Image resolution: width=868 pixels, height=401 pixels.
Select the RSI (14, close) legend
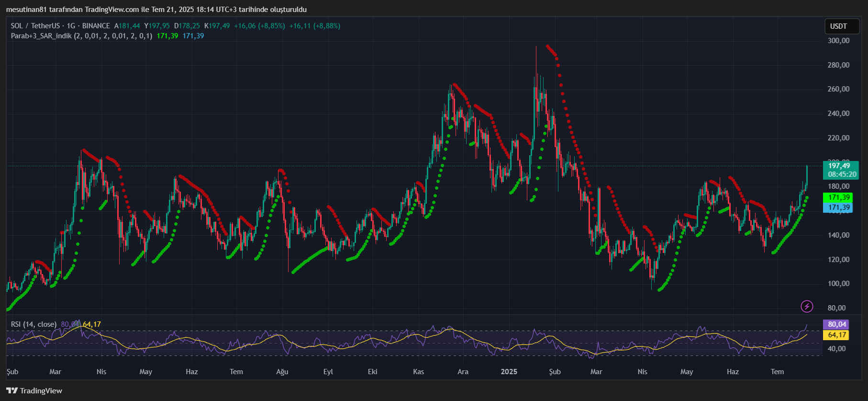pyautogui.click(x=33, y=324)
